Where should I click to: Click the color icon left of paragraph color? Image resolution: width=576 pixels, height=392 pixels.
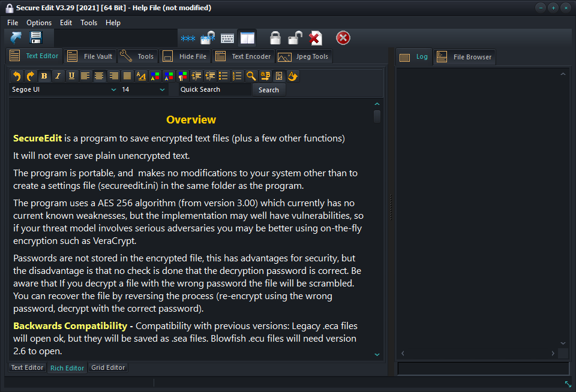tap(169, 76)
